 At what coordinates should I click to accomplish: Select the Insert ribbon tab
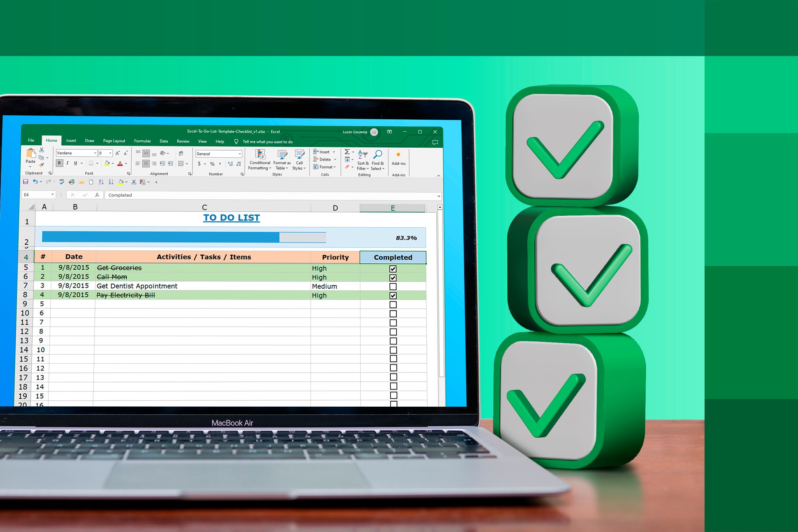click(x=70, y=141)
